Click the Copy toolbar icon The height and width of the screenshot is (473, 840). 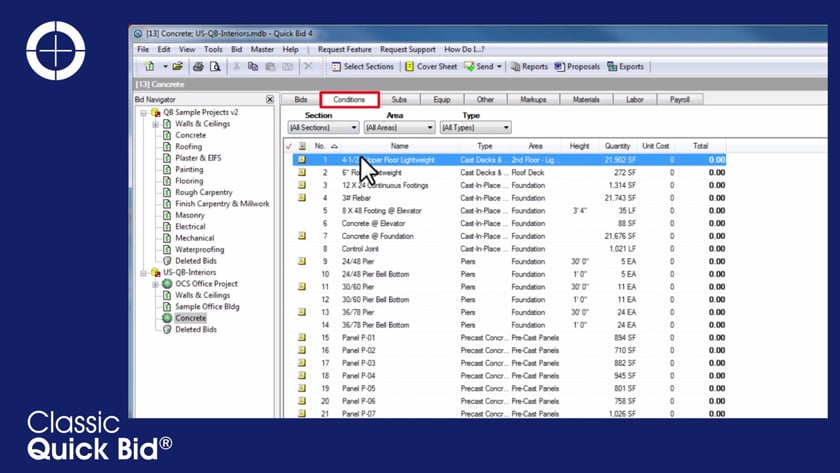pos(253,66)
